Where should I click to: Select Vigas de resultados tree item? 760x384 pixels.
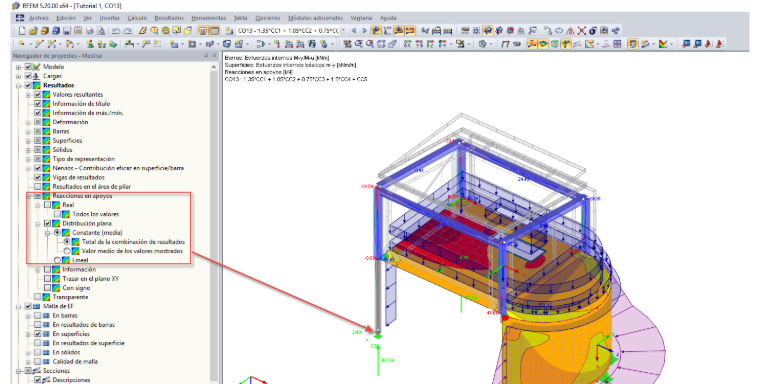click(79, 177)
